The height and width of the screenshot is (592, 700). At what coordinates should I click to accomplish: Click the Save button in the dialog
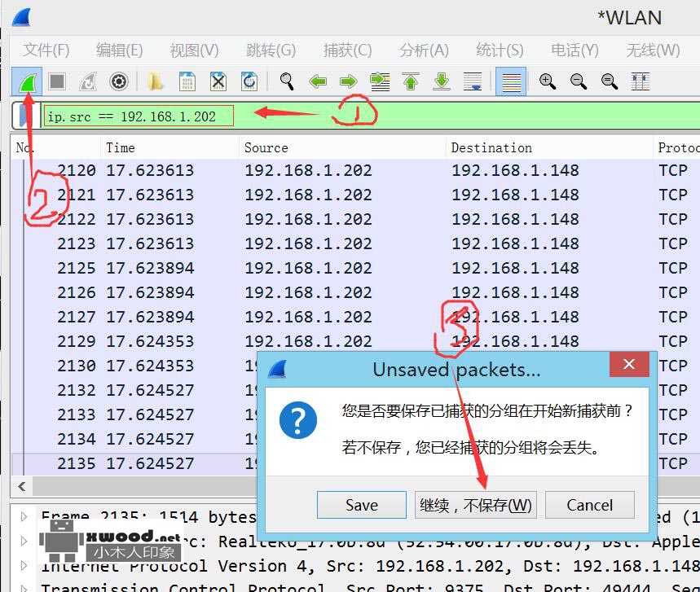click(x=361, y=505)
